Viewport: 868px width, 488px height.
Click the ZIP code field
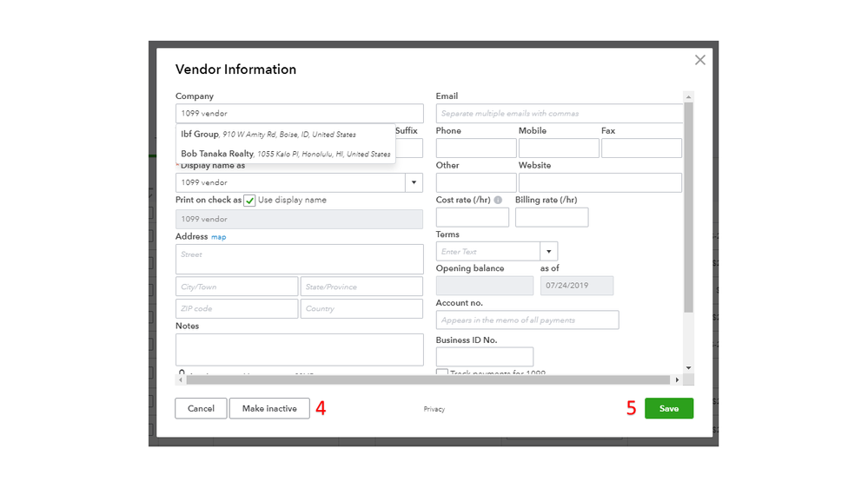coord(237,309)
